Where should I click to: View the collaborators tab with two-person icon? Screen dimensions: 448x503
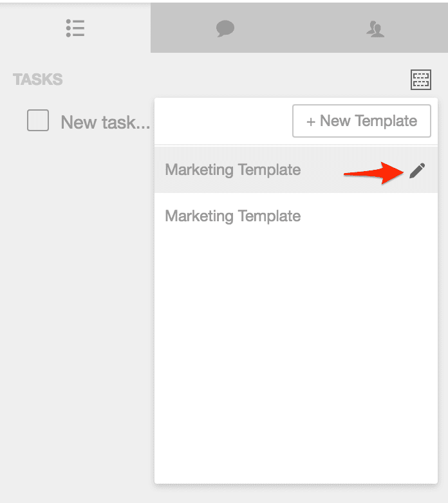click(375, 29)
